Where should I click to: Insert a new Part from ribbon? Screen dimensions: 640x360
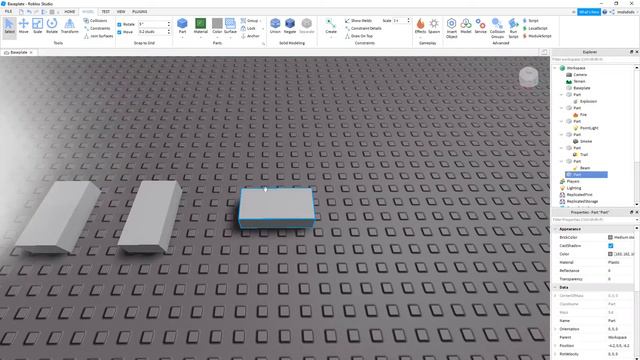(182, 26)
